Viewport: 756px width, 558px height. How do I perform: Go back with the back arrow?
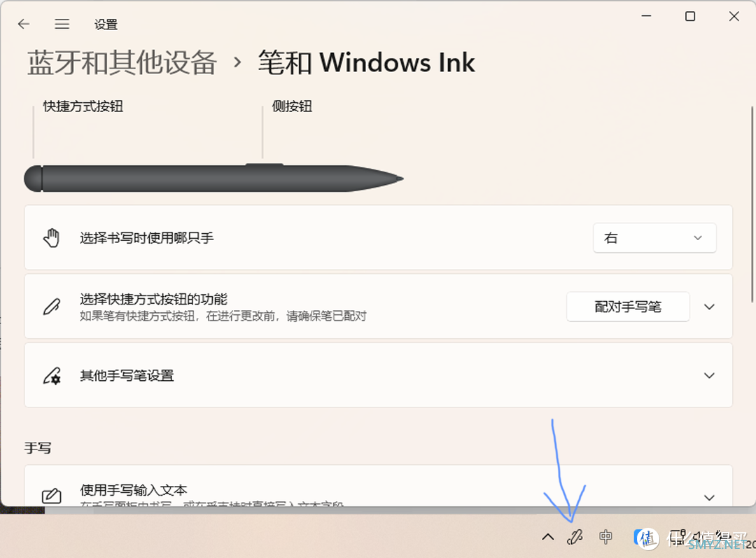coord(24,24)
